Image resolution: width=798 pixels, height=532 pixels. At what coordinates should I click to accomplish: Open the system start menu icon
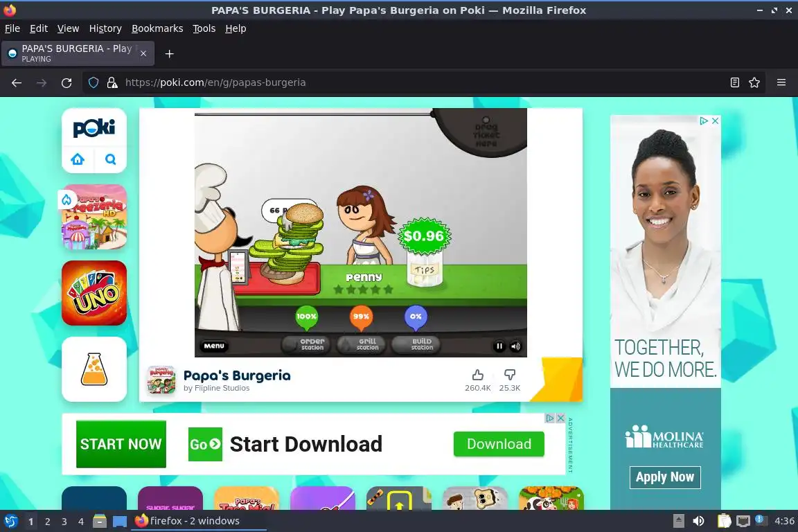tap(10, 521)
